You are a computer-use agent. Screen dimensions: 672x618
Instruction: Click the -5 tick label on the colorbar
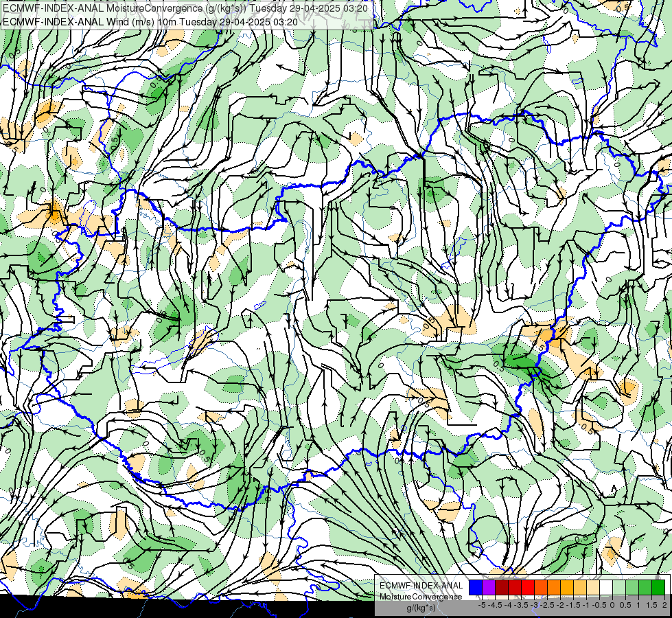click(482, 605)
